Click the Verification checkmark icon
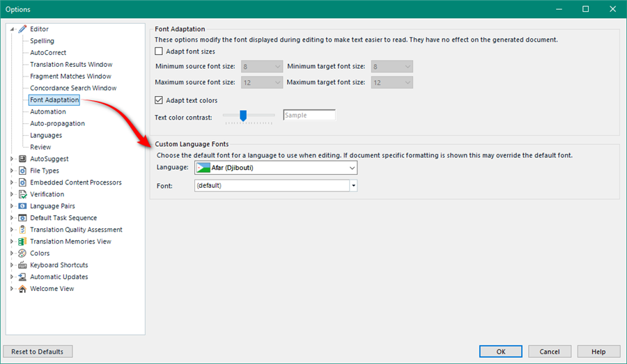 (x=22, y=194)
